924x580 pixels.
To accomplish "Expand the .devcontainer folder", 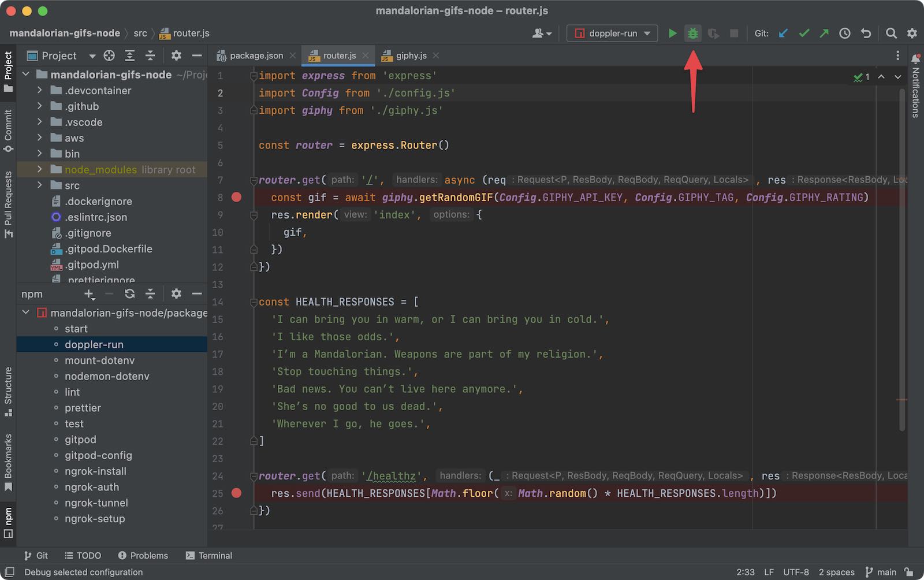I will click(39, 90).
